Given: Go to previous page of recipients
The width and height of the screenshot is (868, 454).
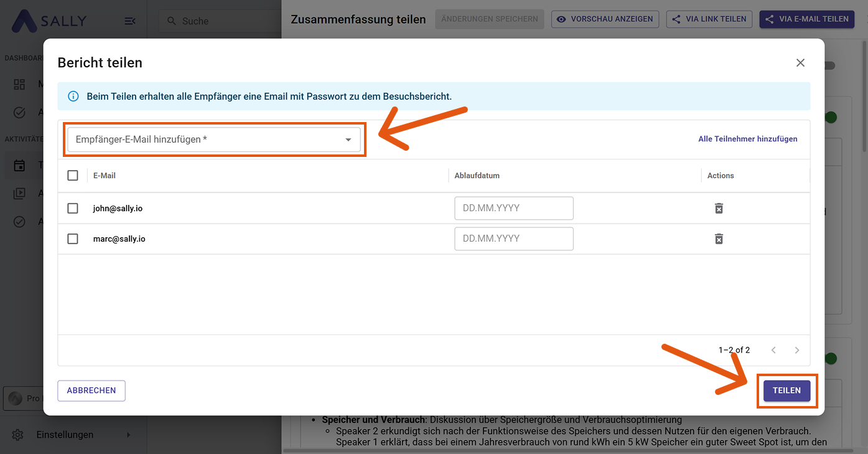Looking at the screenshot, I should tap(773, 350).
